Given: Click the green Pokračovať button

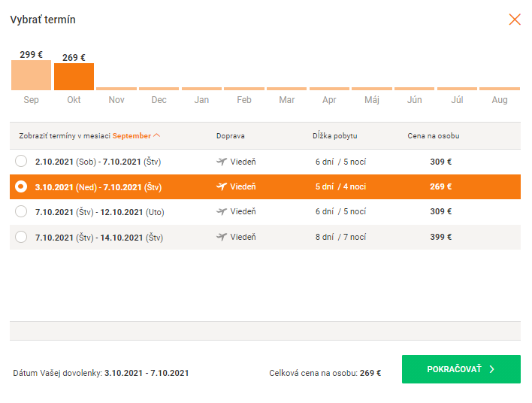Looking at the screenshot, I should (461, 369).
